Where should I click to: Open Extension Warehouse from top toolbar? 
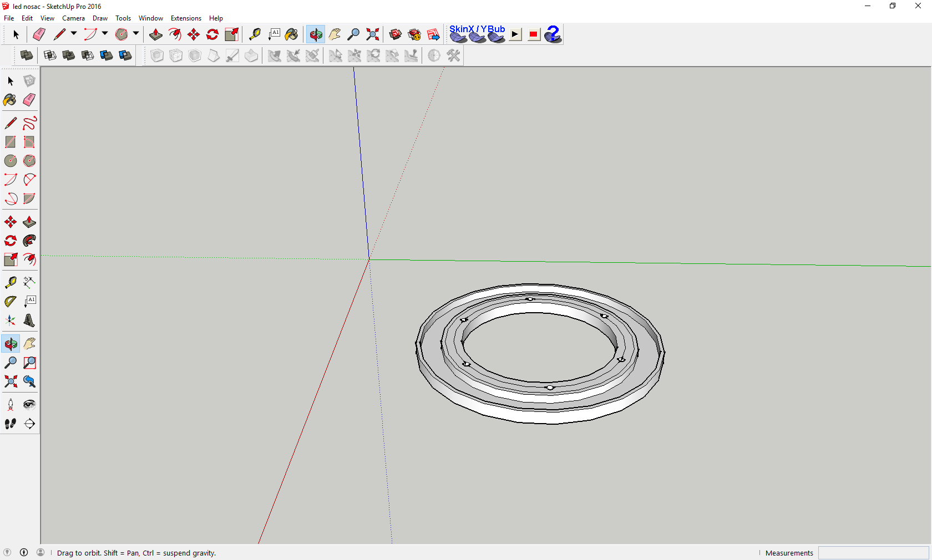[414, 34]
